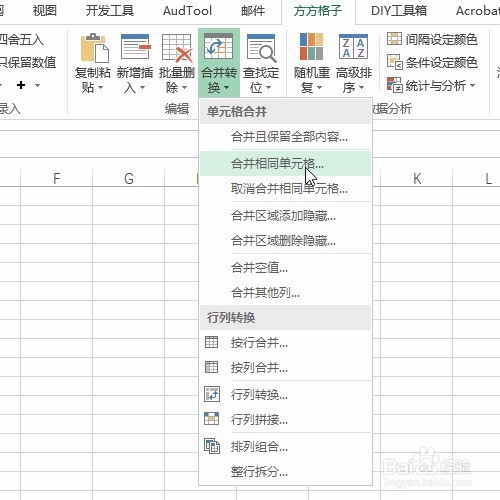This screenshot has height=500, width=500.
Task: Click 间隔设定颜色 button label
Action: pyautogui.click(x=441, y=39)
